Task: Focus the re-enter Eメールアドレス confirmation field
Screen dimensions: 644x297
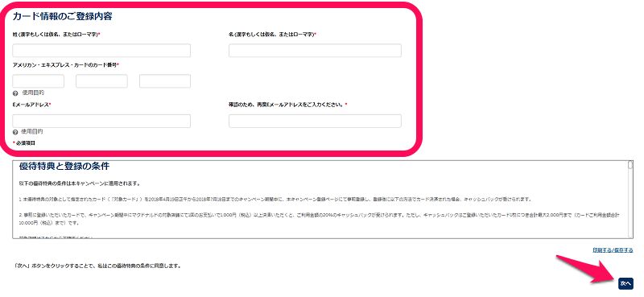Action: 315,122
